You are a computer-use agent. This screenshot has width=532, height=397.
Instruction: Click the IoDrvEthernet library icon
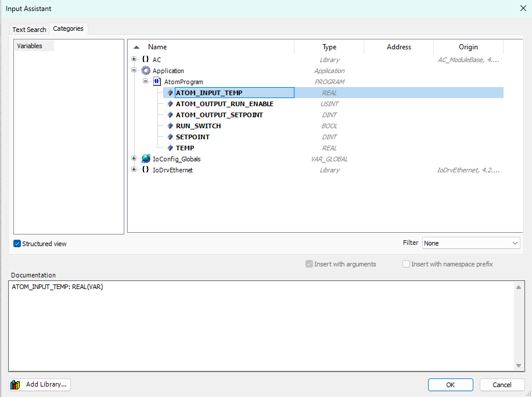click(145, 170)
